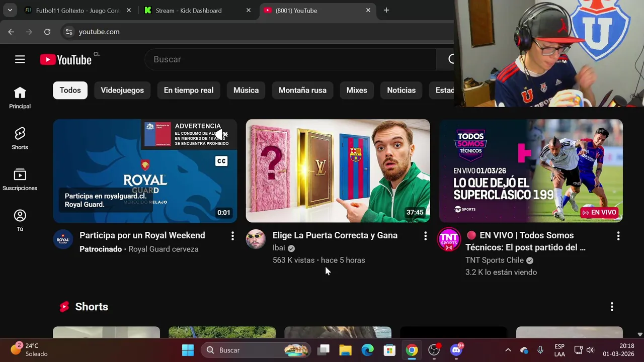Viewport: 644px width, 362px height.
Task: Show hidden system tray icons
Action: pos(508,350)
